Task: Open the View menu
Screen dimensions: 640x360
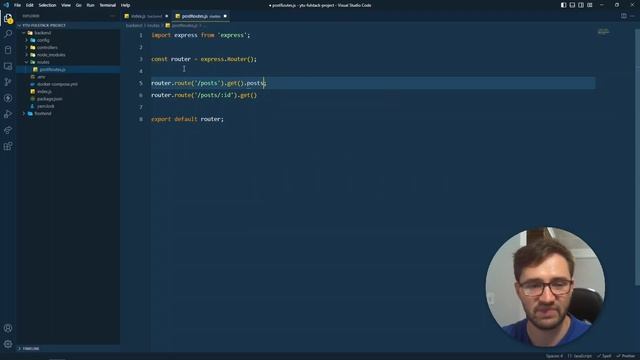Action: (x=66, y=5)
